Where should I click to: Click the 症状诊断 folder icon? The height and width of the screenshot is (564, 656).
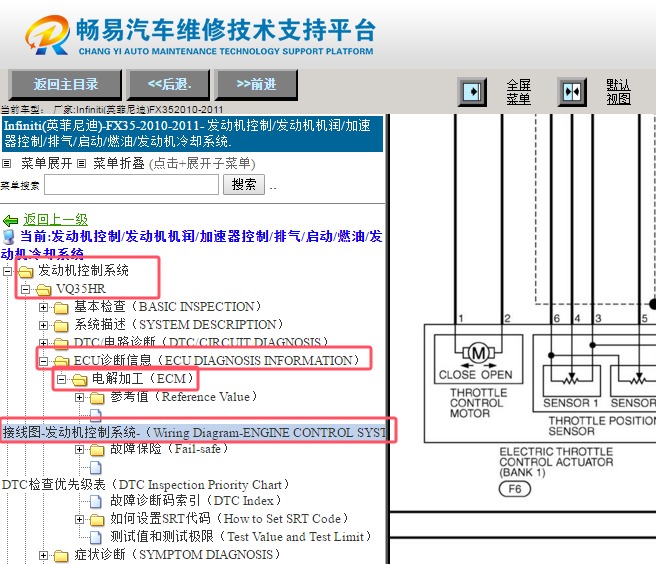tap(61, 556)
